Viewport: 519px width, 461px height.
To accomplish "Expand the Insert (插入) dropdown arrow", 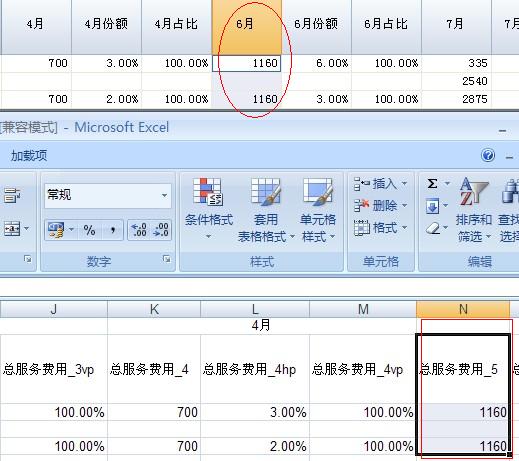I will coord(404,183).
